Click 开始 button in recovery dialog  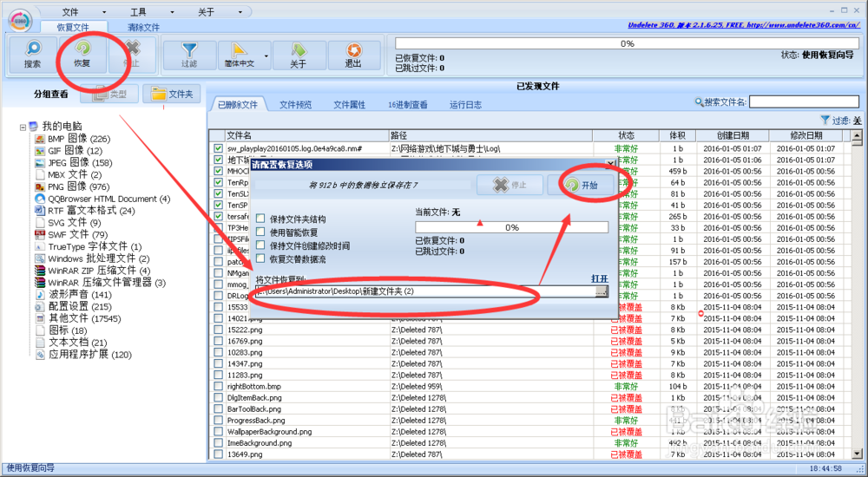click(x=581, y=185)
